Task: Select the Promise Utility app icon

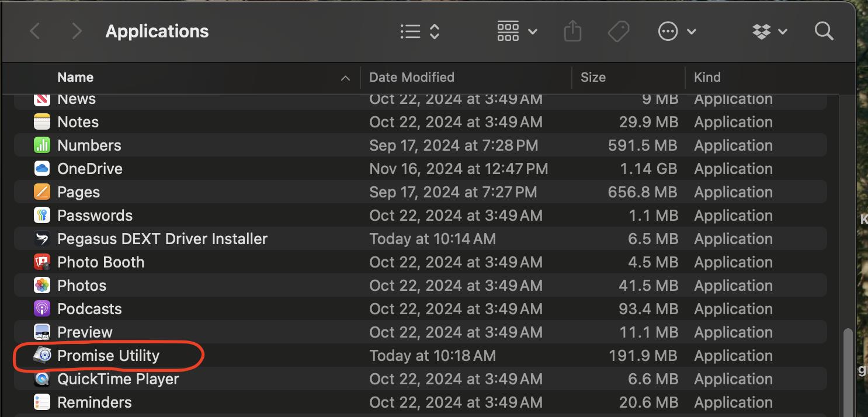Action: coord(42,356)
